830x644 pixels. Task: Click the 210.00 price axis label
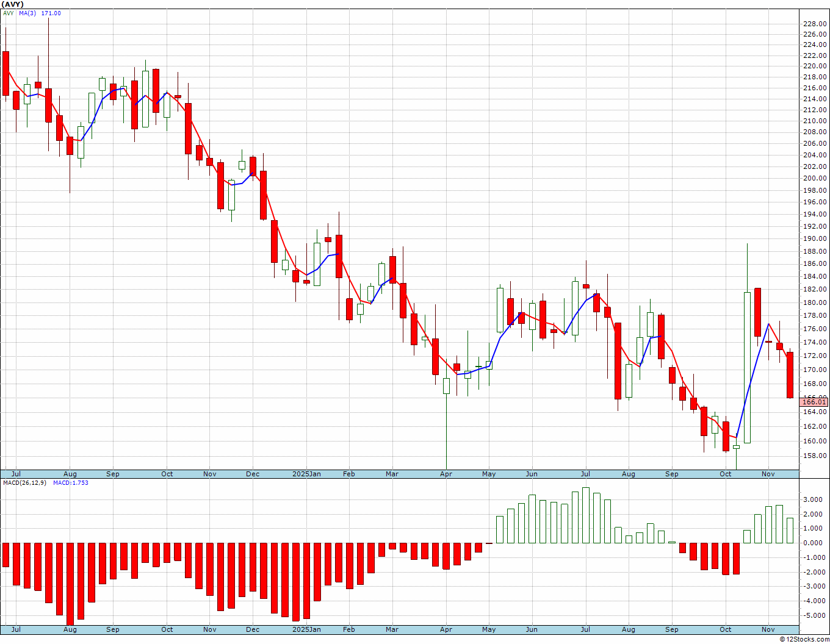(x=815, y=121)
